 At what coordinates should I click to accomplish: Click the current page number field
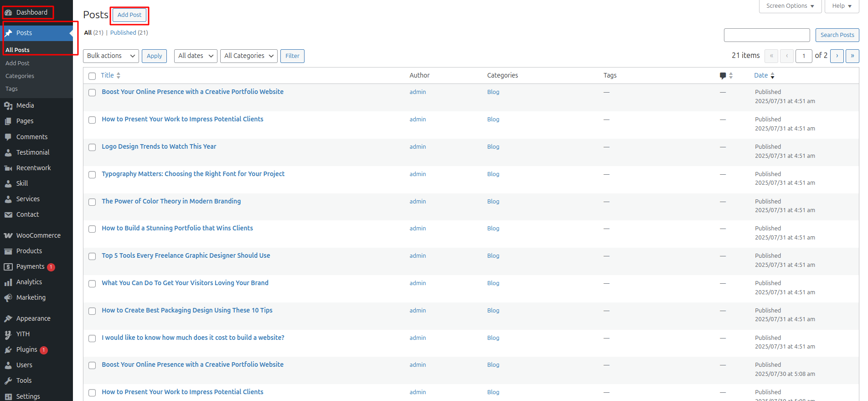tap(804, 56)
